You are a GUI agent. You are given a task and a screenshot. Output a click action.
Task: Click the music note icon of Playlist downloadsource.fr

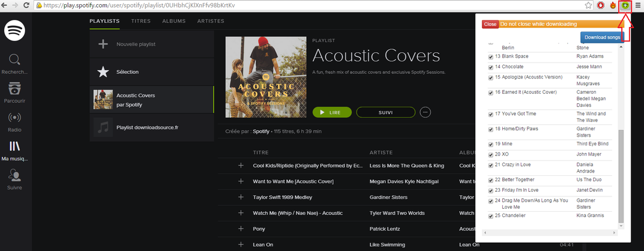(x=103, y=128)
